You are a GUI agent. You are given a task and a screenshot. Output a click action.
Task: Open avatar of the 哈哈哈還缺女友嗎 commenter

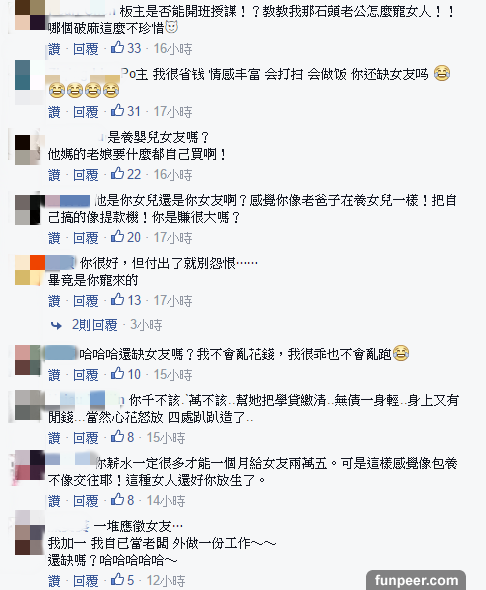point(27,360)
